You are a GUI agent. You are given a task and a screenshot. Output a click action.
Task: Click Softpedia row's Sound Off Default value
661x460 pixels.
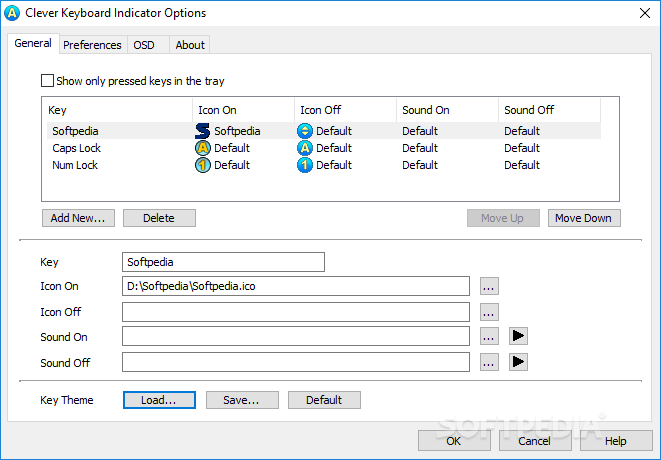point(522,131)
